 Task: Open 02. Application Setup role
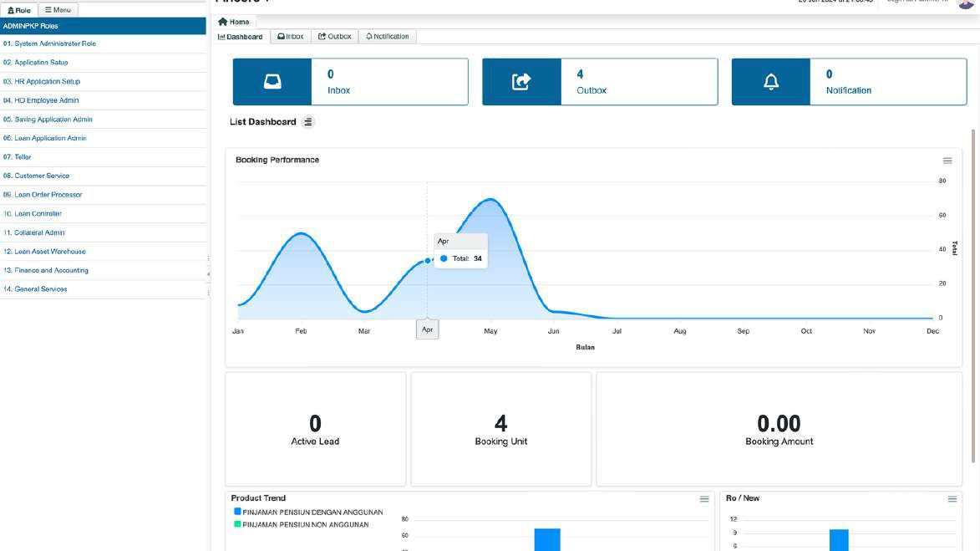(x=103, y=63)
